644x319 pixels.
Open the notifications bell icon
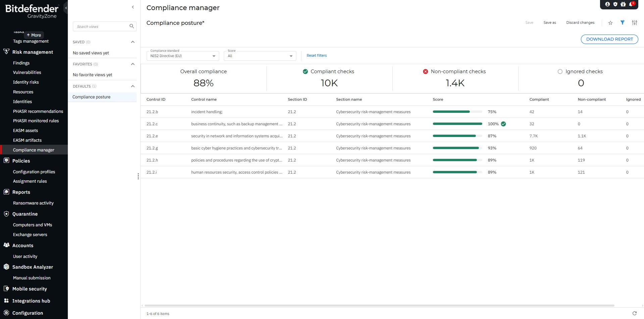tap(631, 4)
